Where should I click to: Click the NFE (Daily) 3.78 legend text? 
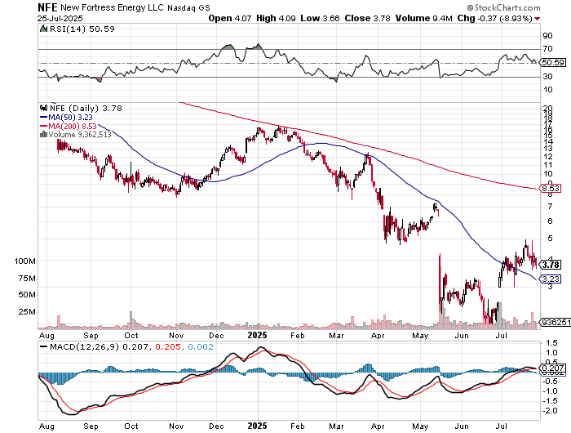(86, 108)
